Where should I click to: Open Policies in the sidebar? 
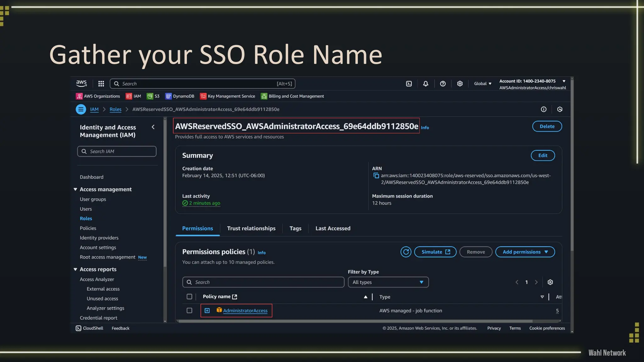88,228
